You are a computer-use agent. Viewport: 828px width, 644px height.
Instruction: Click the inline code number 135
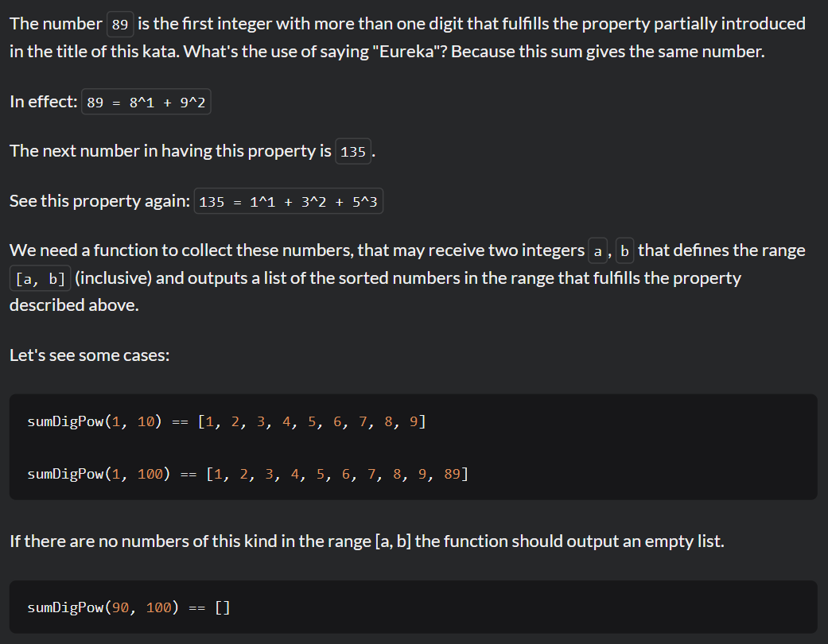pos(353,152)
